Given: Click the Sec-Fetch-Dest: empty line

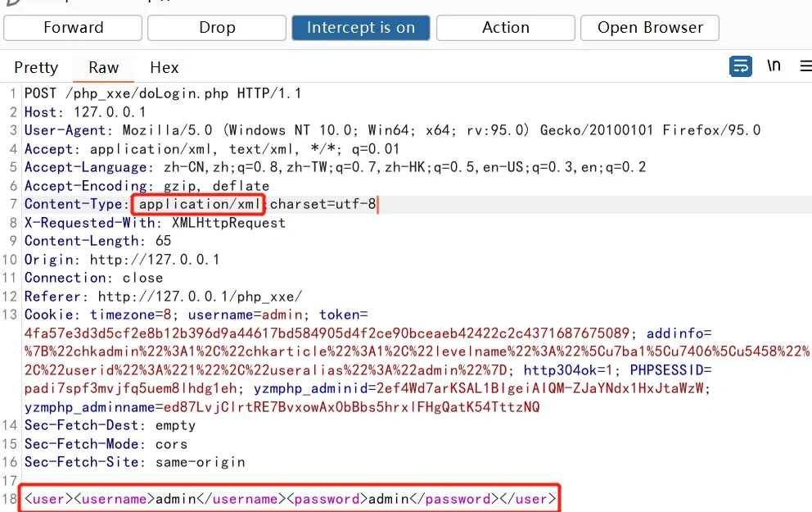Looking at the screenshot, I should coord(110,425).
